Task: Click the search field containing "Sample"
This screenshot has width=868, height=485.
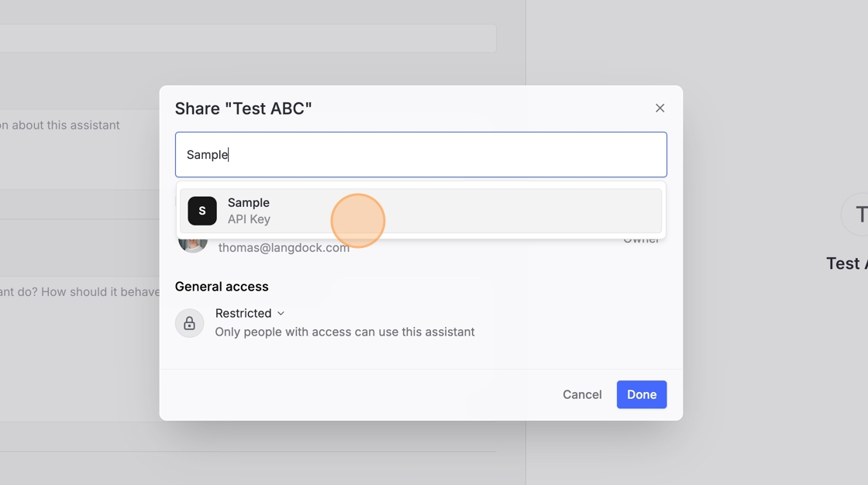Action: coord(421,154)
